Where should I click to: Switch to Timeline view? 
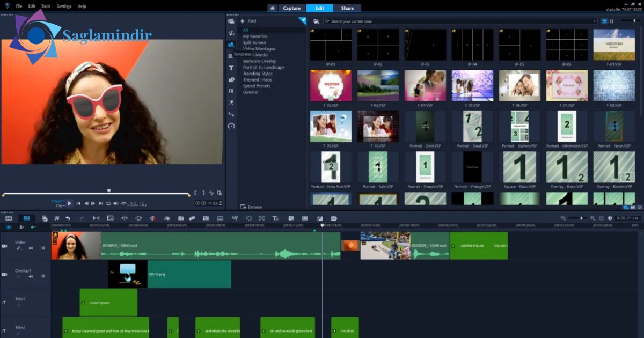point(26,218)
